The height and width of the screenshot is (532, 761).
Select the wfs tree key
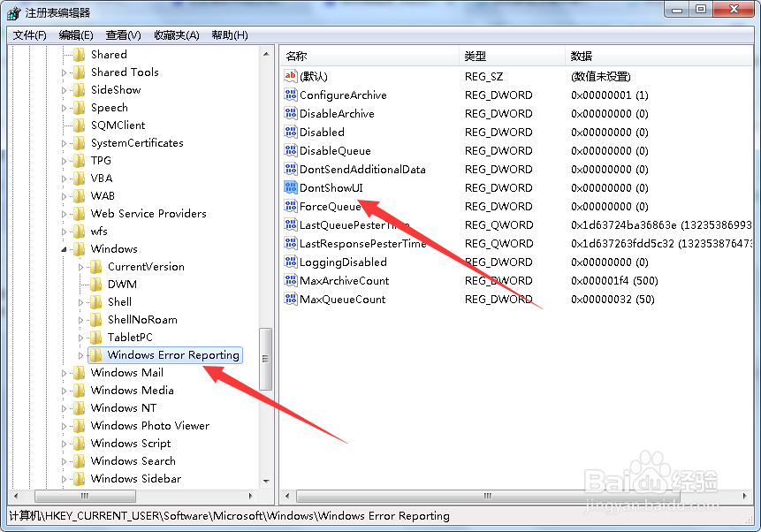(x=99, y=232)
